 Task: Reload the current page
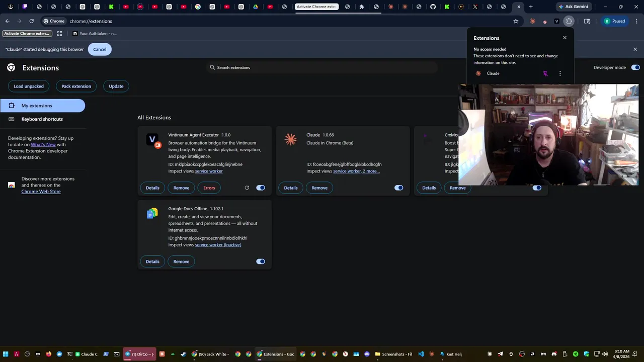31,21
